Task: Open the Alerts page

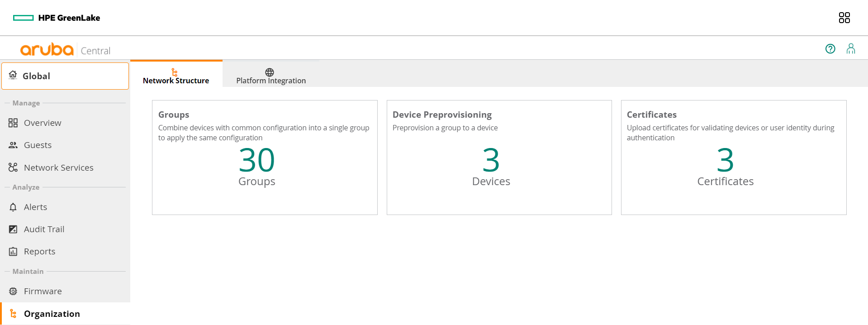Action: (x=65, y=207)
